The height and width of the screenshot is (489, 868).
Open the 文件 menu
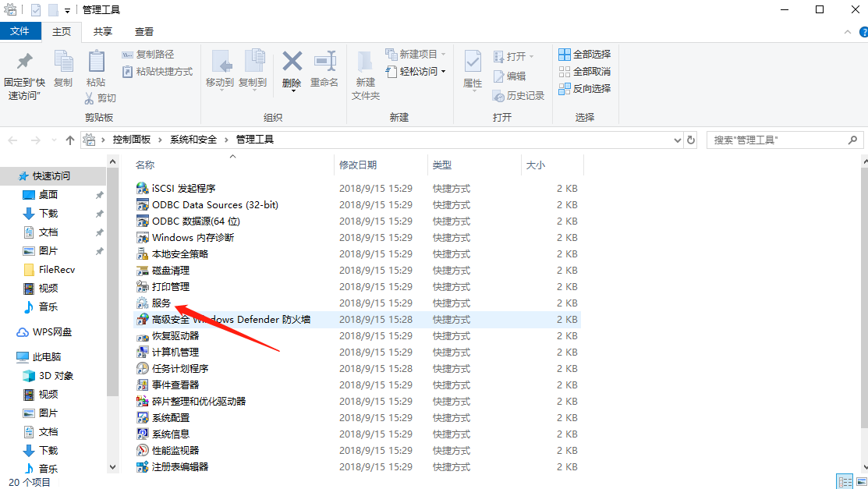[x=19, y=32]
